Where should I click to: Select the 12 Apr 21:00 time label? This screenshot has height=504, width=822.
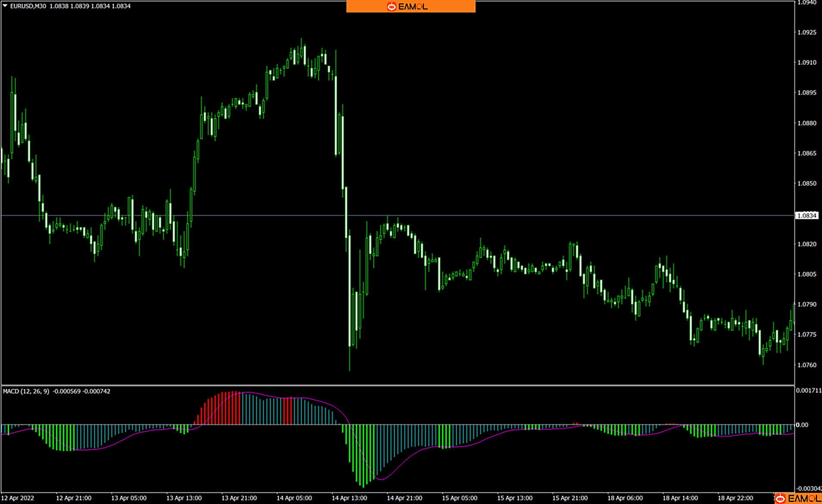(x=74, y=498)
